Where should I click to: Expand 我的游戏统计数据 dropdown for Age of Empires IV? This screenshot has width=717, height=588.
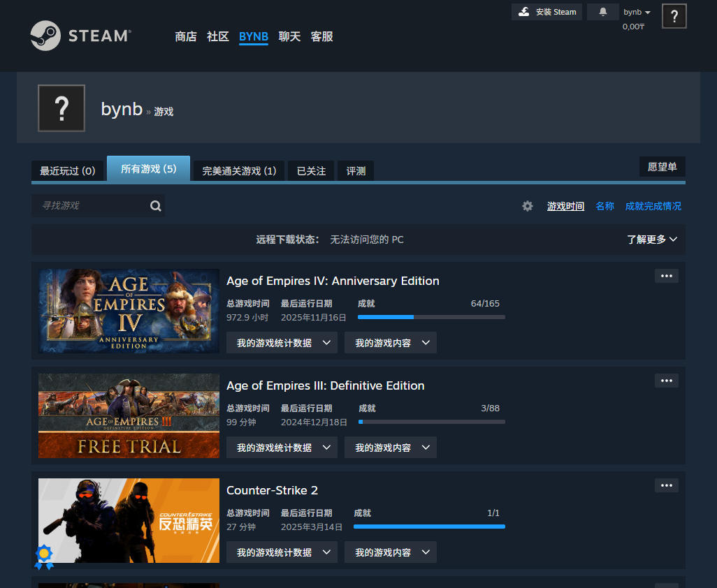click(x=282, y=343)
